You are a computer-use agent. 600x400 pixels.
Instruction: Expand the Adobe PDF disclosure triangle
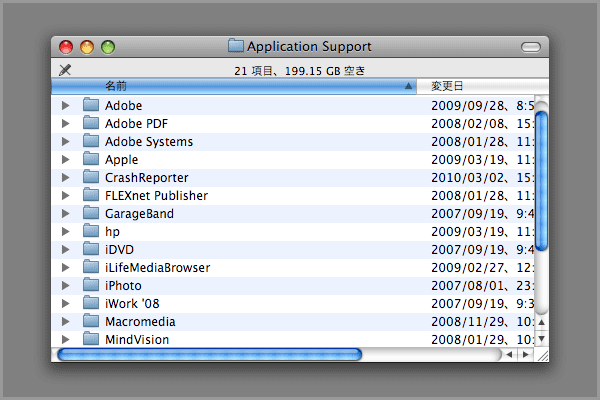tap(66, 123)
